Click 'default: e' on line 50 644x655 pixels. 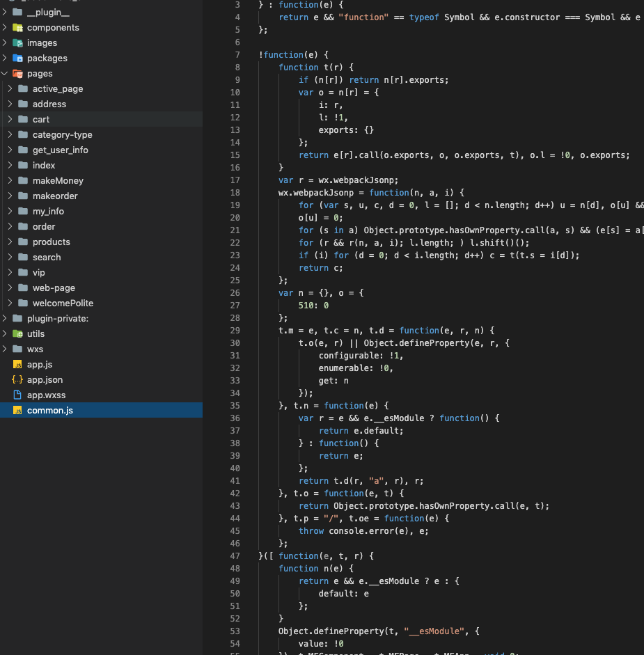343,594
